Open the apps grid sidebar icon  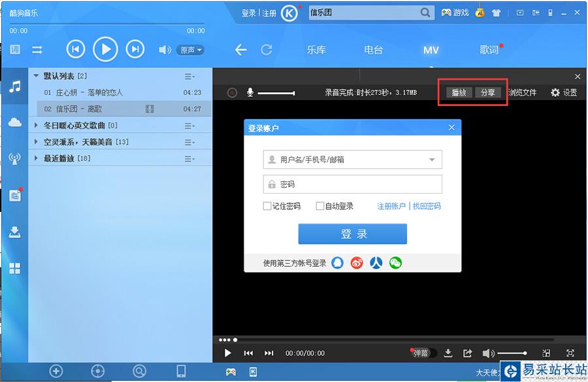pos(15,268)
